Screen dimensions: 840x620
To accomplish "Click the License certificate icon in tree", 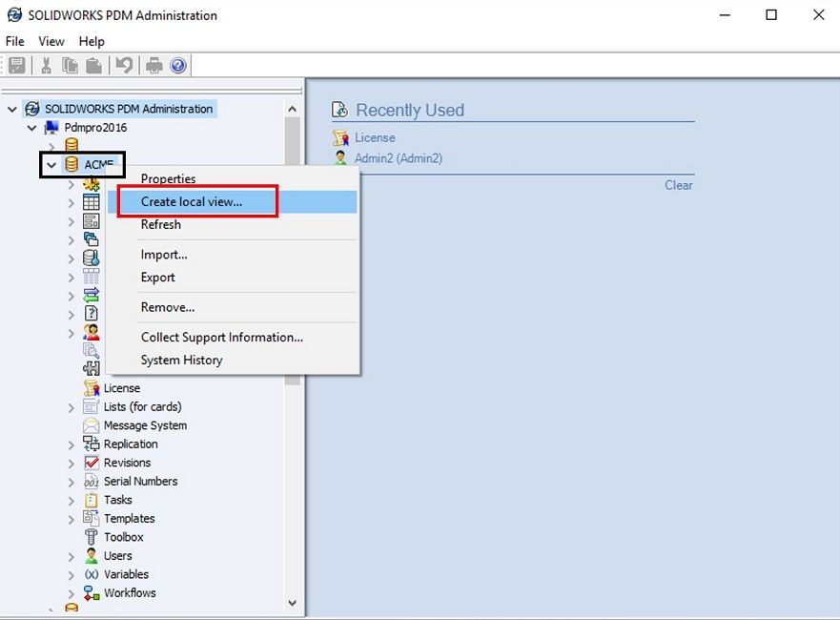I will point(92,388).
